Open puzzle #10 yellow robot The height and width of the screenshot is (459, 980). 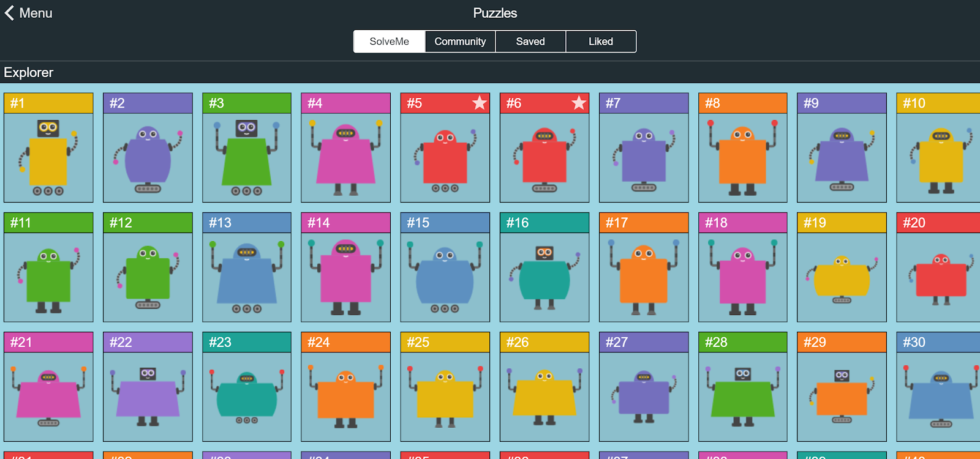pyautogui.click(x=938, y=147)
